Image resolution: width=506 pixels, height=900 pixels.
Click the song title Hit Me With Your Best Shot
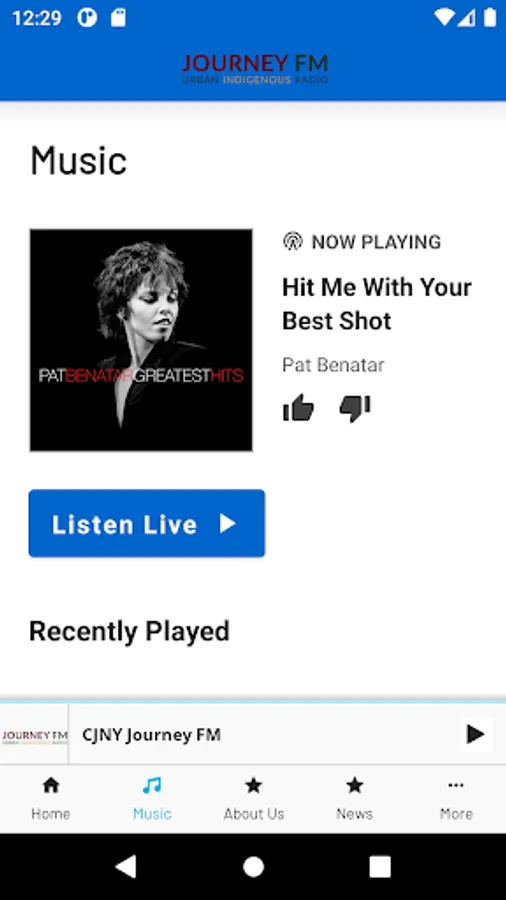point(377,304)
